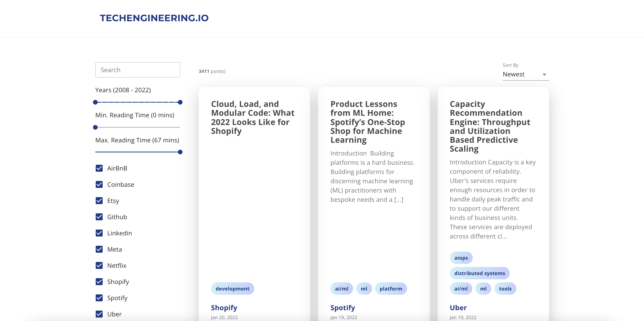Disable the Meta filter
Viewport: 644px width, 321px height.
pos(99,249)
